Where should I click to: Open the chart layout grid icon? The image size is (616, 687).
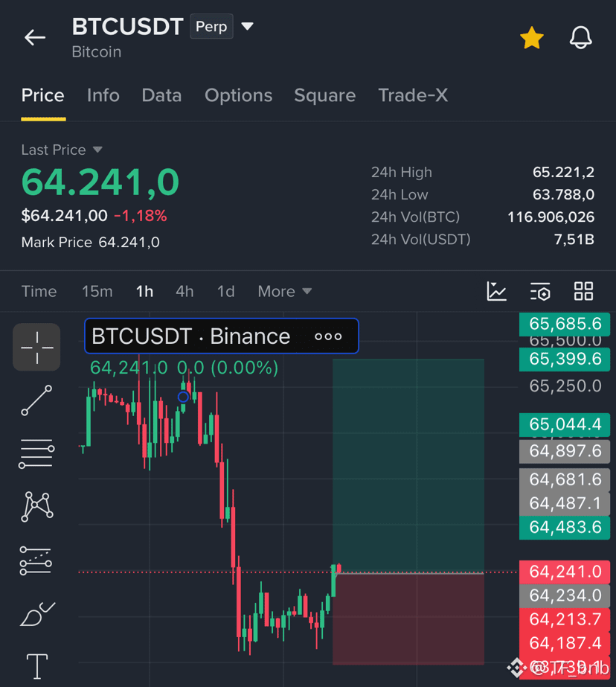[583, 291]
